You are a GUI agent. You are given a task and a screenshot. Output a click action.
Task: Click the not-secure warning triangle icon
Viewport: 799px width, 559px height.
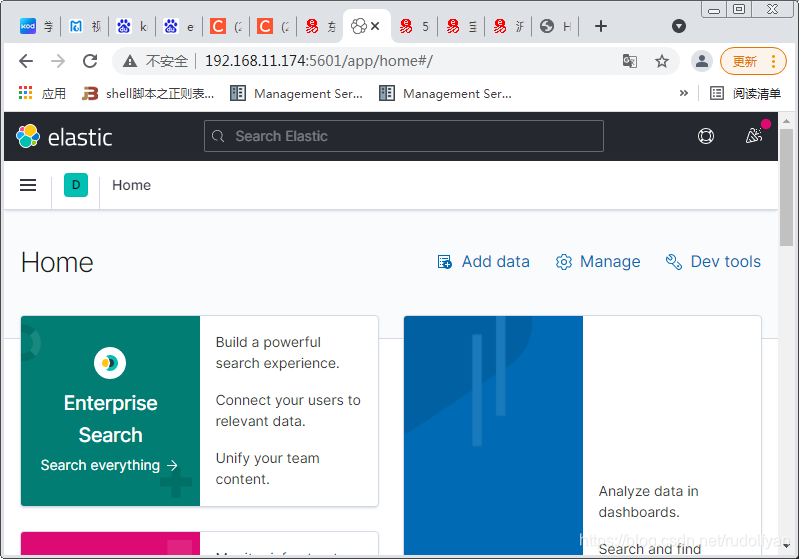tap(130, 61)
